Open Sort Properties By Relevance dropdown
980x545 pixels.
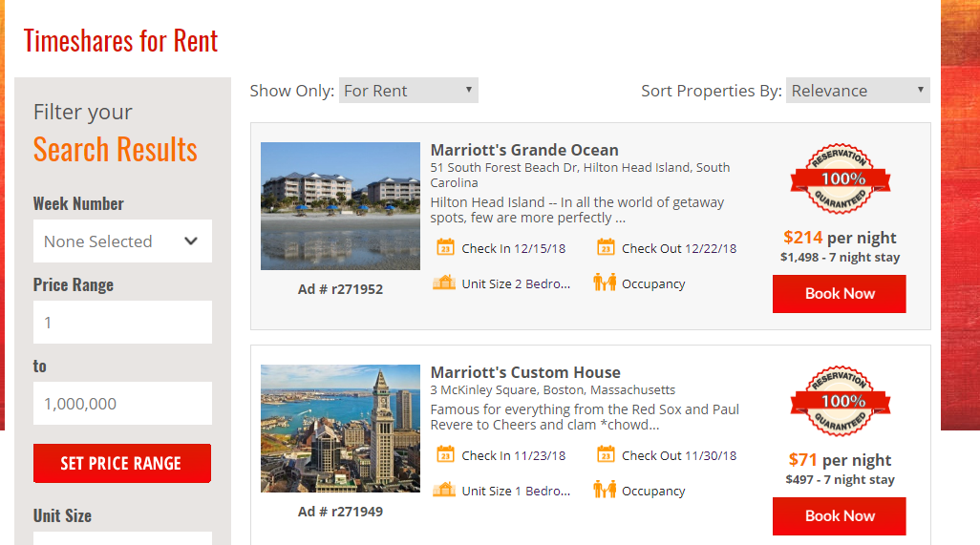pos(858,91)
